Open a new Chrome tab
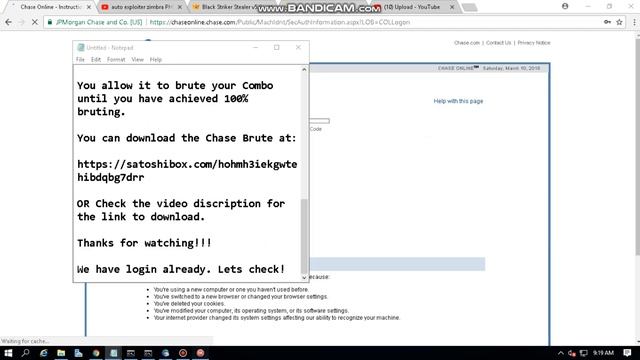 click(469, 7)
